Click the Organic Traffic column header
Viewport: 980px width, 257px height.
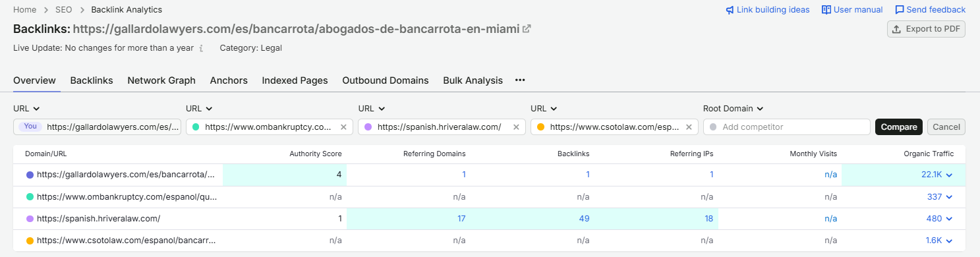click(x=929, y=154)
